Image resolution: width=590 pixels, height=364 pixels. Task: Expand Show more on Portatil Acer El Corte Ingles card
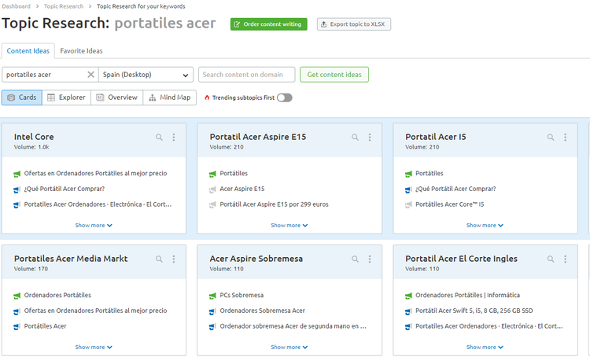click(485, 347)
